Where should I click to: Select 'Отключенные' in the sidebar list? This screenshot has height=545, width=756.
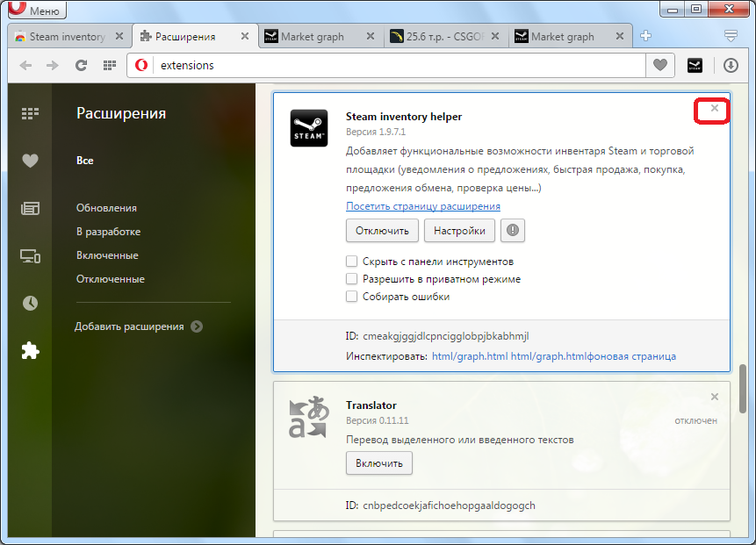pos(111,279)
